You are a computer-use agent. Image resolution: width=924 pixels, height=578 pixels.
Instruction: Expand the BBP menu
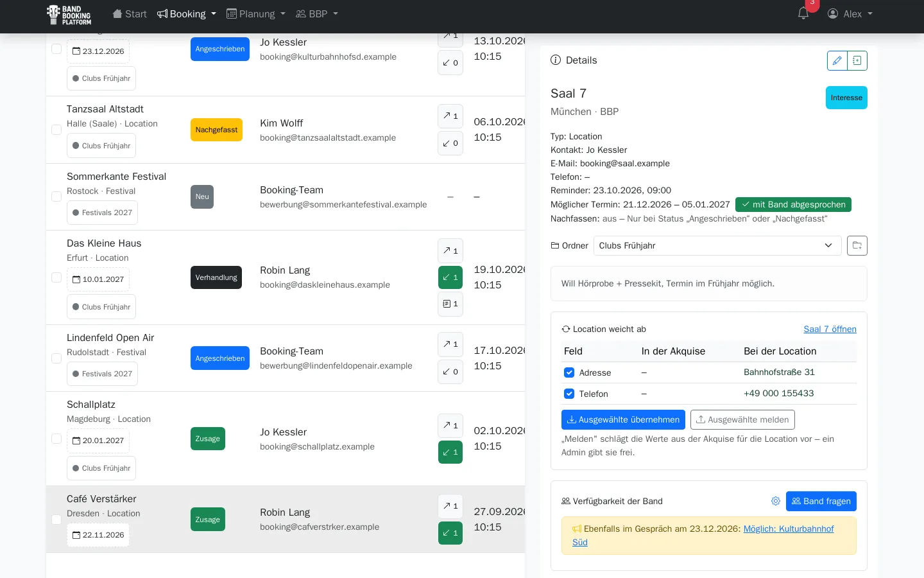click(x=317, y=14)
